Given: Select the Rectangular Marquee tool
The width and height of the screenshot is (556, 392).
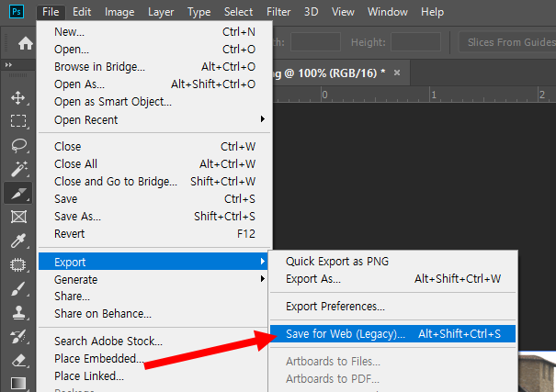Looking at the screenshot, I should pyautogui.click(x=18, y=121).
